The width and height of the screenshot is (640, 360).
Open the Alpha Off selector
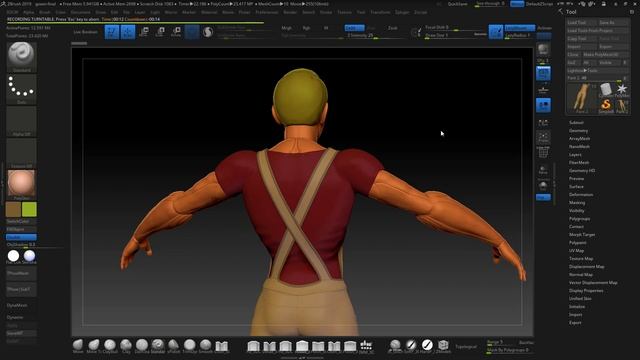coord(22,121)
